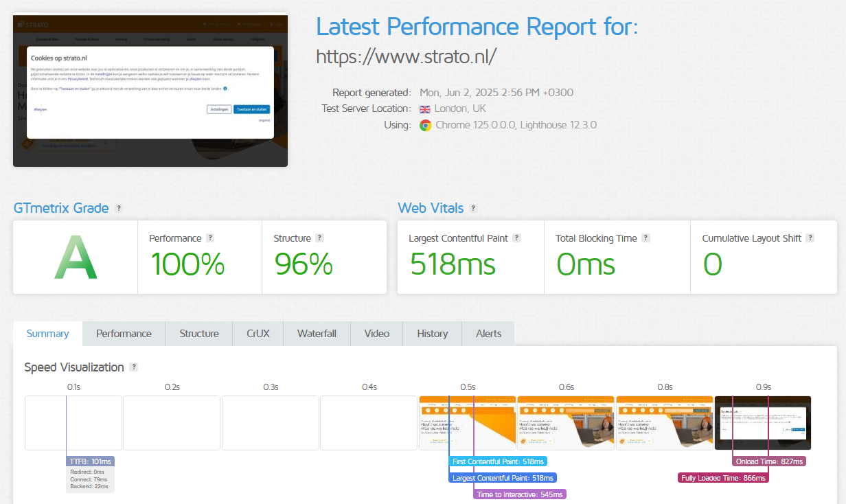Click the Time to Interactive: 545ms marker
The image size is (846, 504).
[520, 494]
